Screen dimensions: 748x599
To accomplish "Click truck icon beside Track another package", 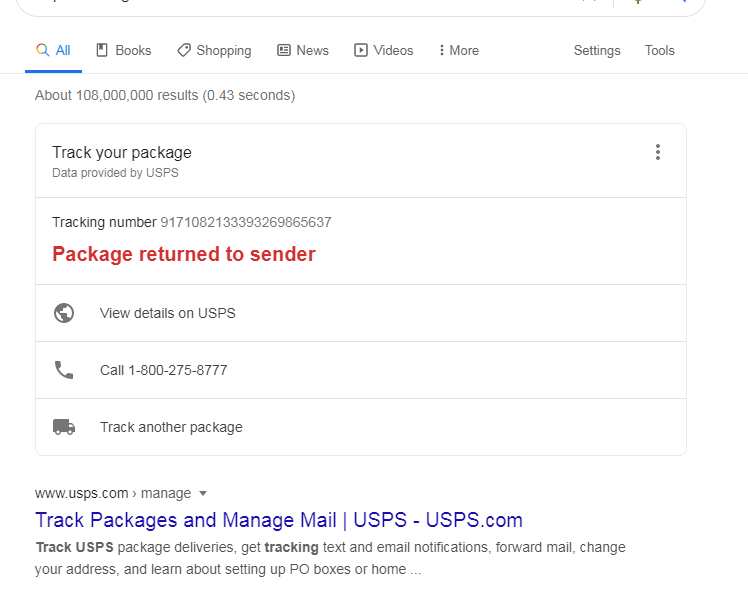I will [64, 427].
